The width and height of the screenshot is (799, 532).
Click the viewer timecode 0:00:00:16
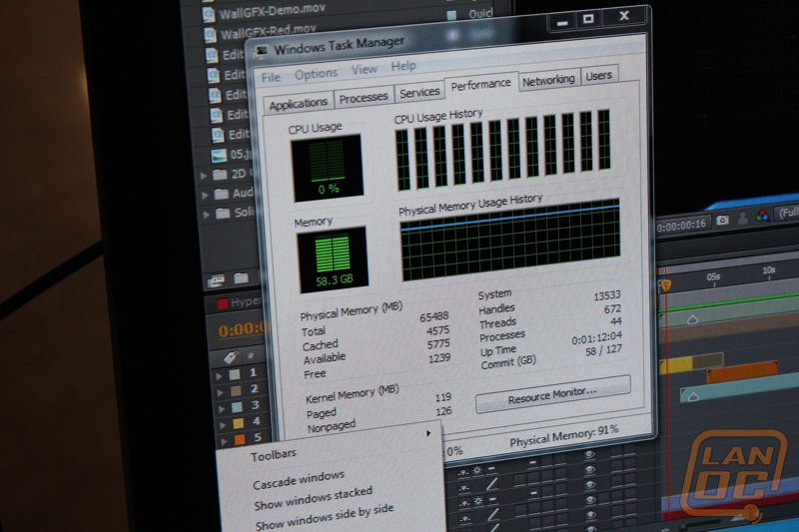[x=682, y=225]
